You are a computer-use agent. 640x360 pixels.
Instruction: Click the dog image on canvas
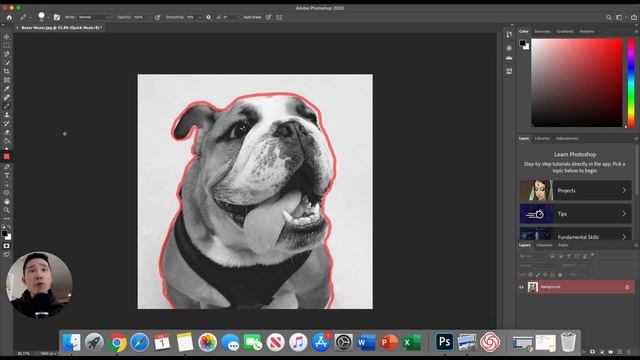tap(255, 191)
